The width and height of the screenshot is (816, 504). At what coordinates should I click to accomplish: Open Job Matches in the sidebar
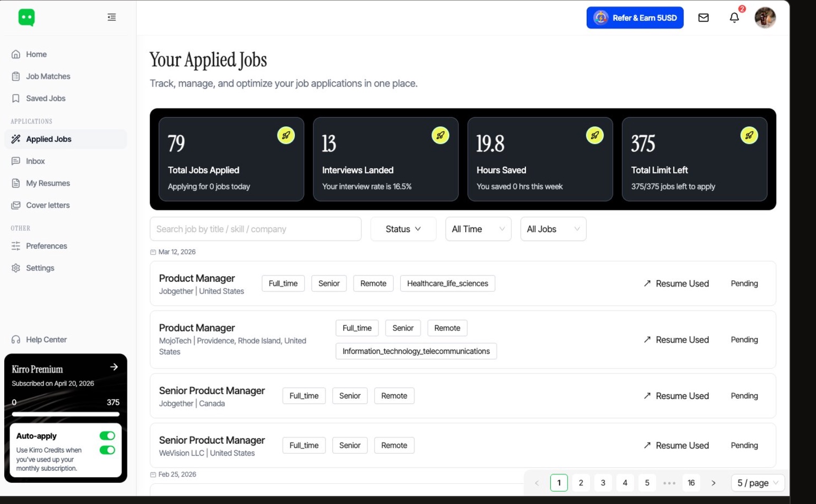coord(66,77)
